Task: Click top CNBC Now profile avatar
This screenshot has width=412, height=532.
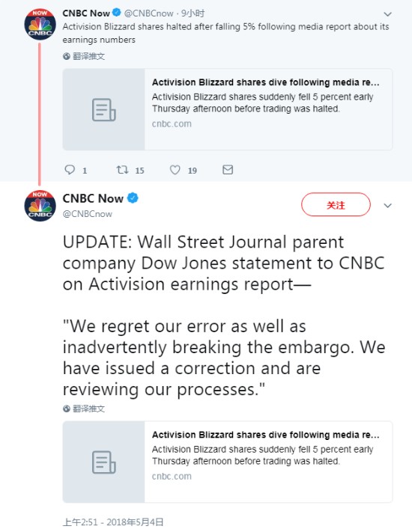Action: point(40,25)
